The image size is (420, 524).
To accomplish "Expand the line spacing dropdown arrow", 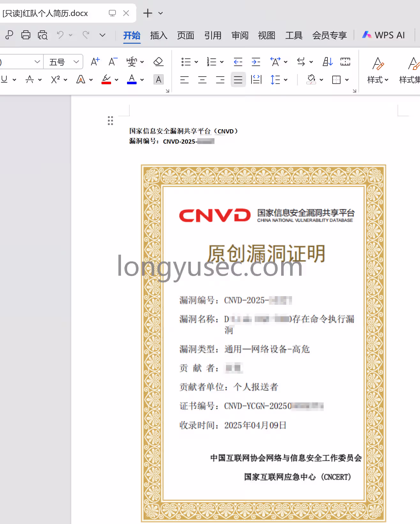I will (286, 80).
